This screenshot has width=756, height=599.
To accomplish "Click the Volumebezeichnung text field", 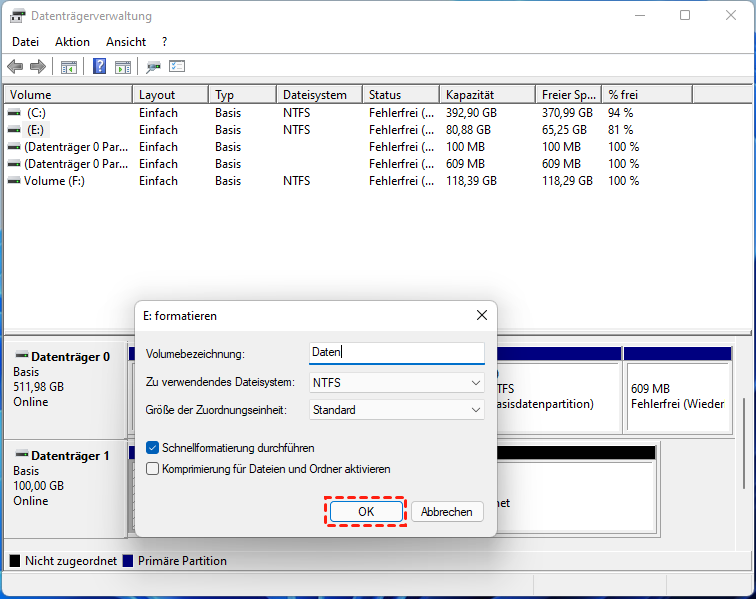I will click(x=397, y=353).
